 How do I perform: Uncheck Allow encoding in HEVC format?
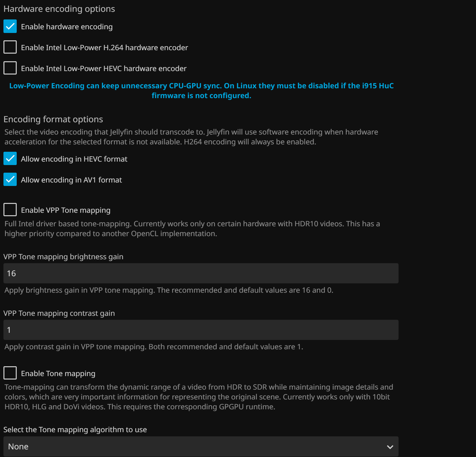[x=10, y=159]
